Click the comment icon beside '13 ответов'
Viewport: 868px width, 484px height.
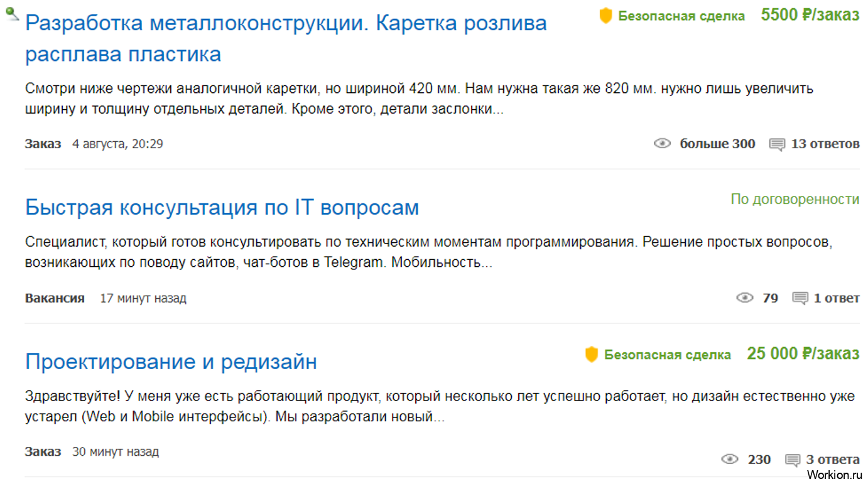(x=777, y=145)
